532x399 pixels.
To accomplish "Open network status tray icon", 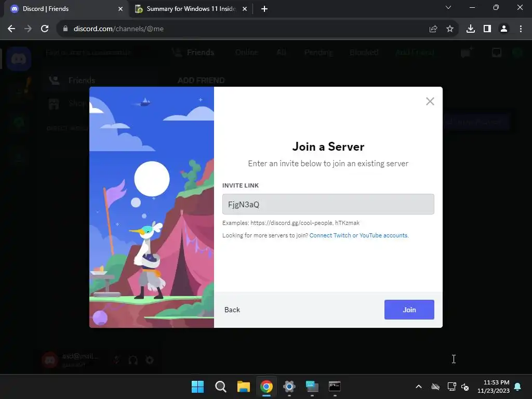I will coord(451,387).
